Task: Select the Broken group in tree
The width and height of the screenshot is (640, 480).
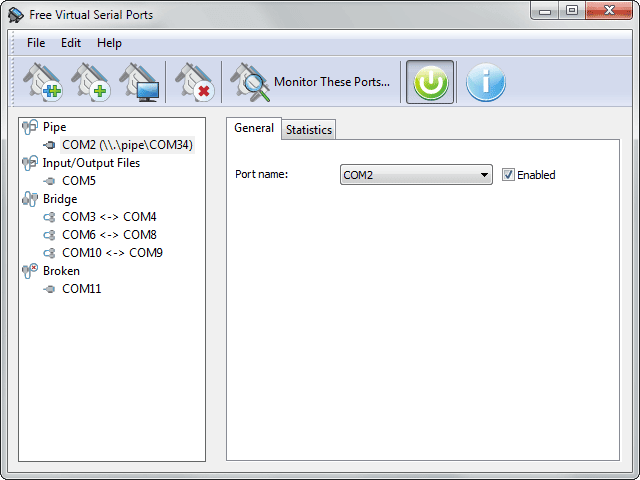Action: [x=61, y=271]
